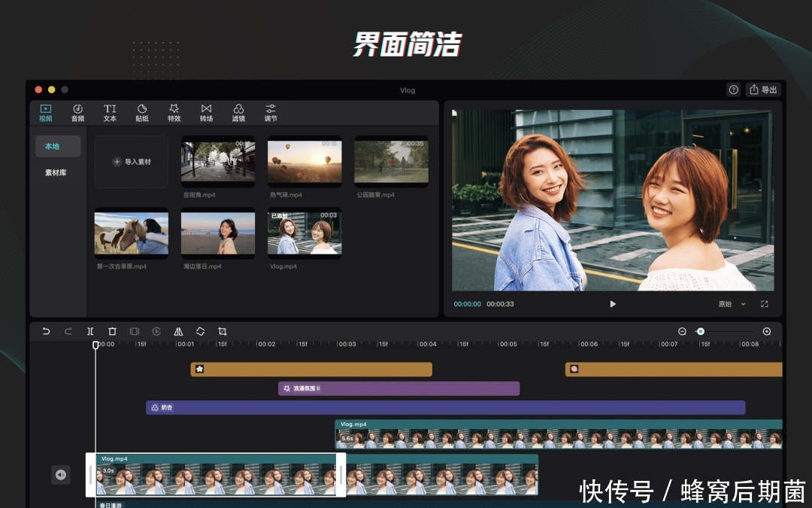Select the crop tool icon
The height and width of the screenshot is (508, 812).
(x=223, y=331)
